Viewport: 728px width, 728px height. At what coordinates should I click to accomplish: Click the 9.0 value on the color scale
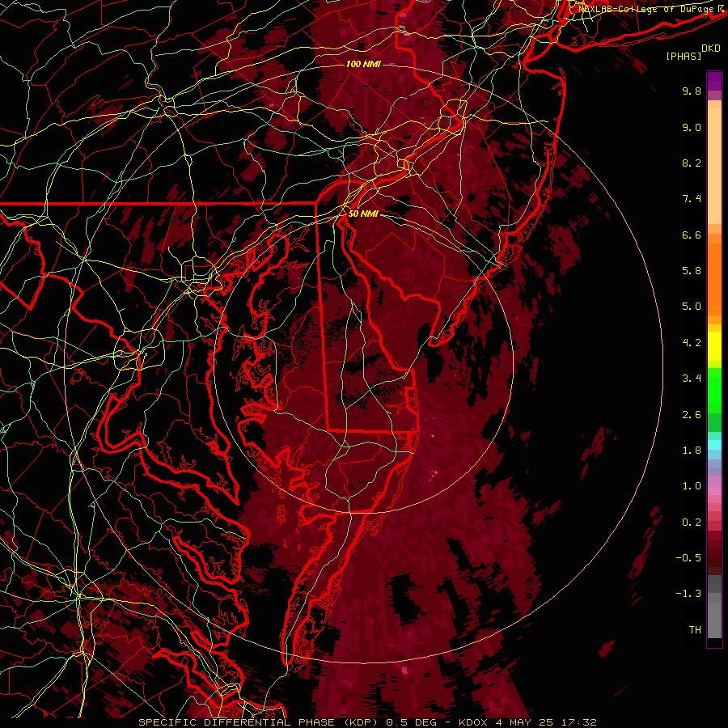tap(692, 127)
